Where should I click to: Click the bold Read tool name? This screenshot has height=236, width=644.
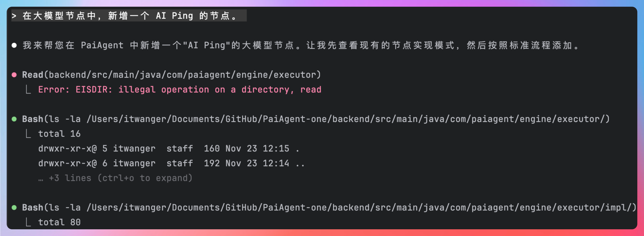[x=32, y=75]
